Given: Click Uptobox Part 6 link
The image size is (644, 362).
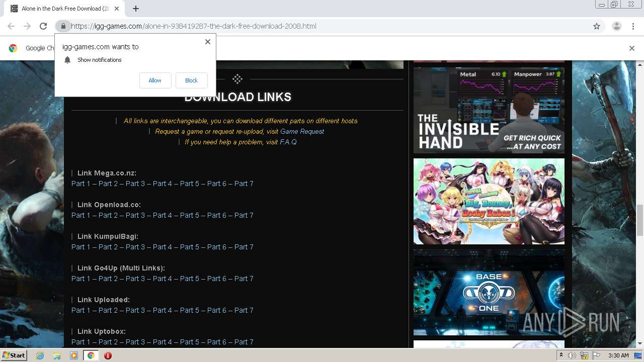Looking at the screenshot, I should coord(217,342).
